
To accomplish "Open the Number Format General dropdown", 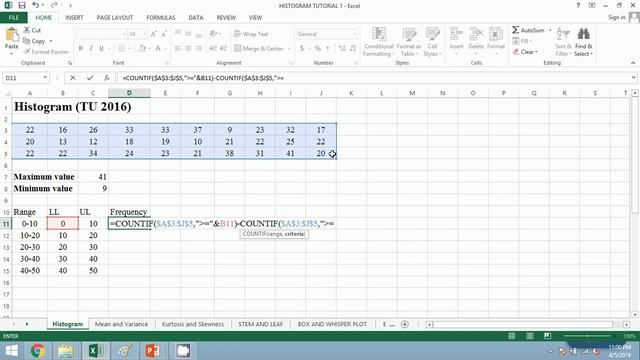I will point(354,34).
